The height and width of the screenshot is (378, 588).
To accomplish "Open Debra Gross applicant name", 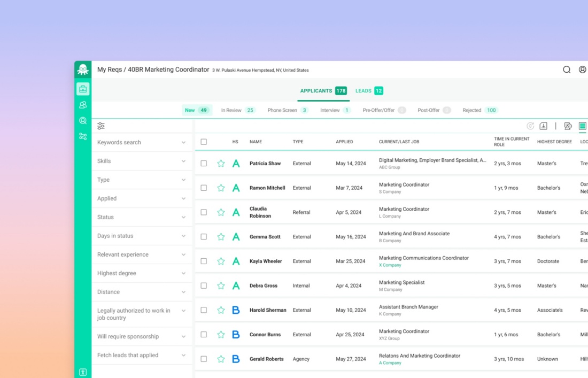I will click(264, 286).
